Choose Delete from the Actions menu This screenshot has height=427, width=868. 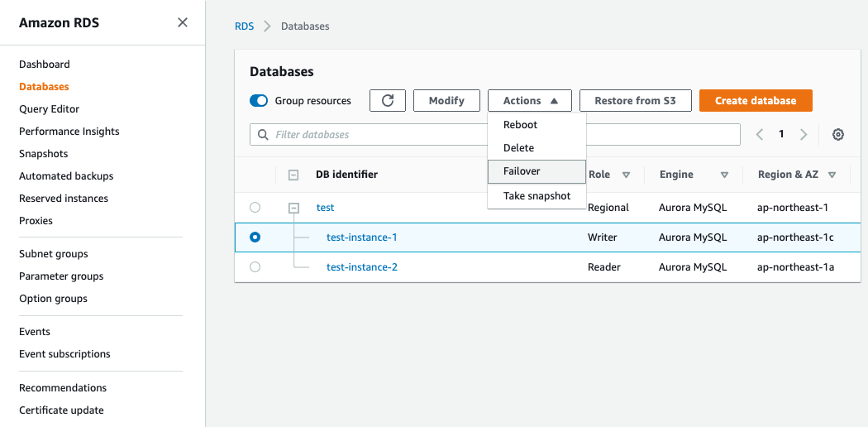click(x=537, y=148)
